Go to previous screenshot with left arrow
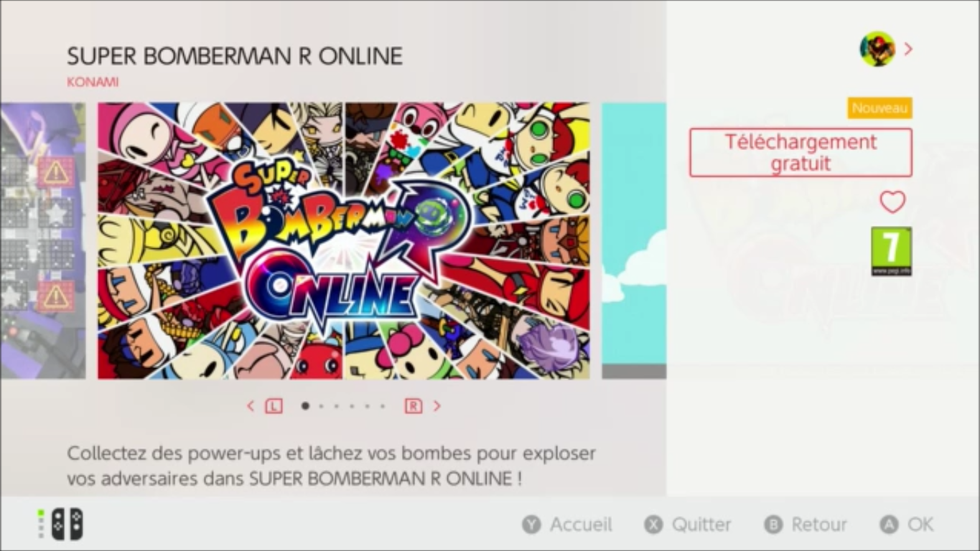This screenshot has height=551, width=980. coord(251,406)
